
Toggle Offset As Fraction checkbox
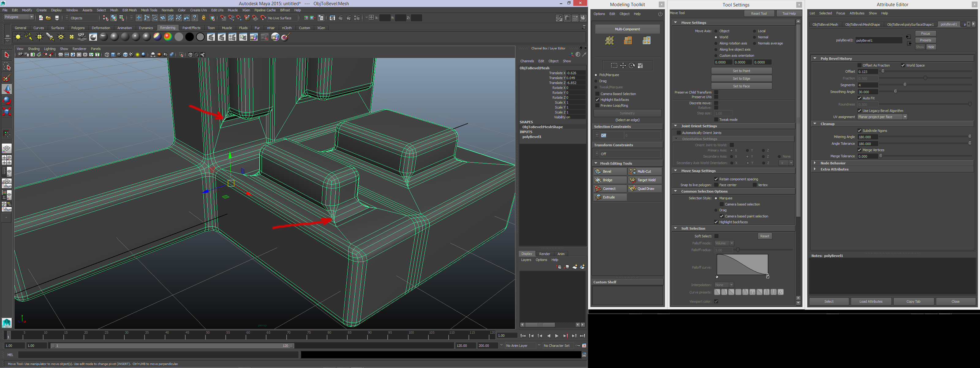(x=859, y=65)
